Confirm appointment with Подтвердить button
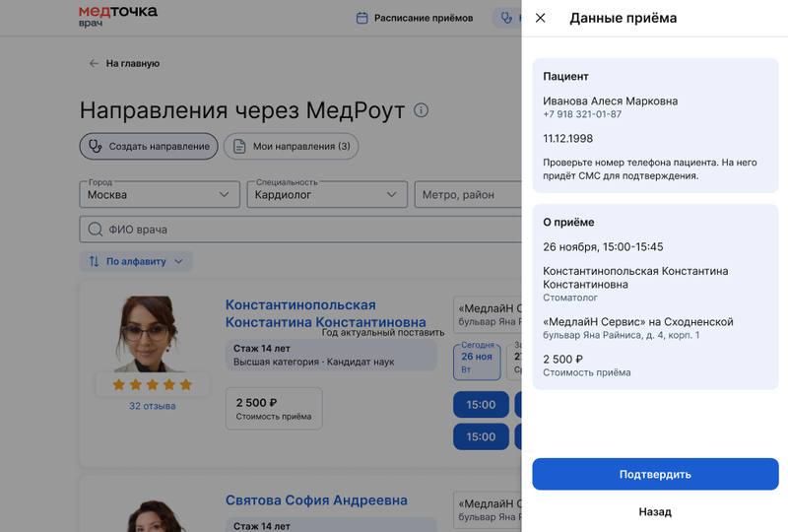The image size is (788, 532). [x=655, y=474]
